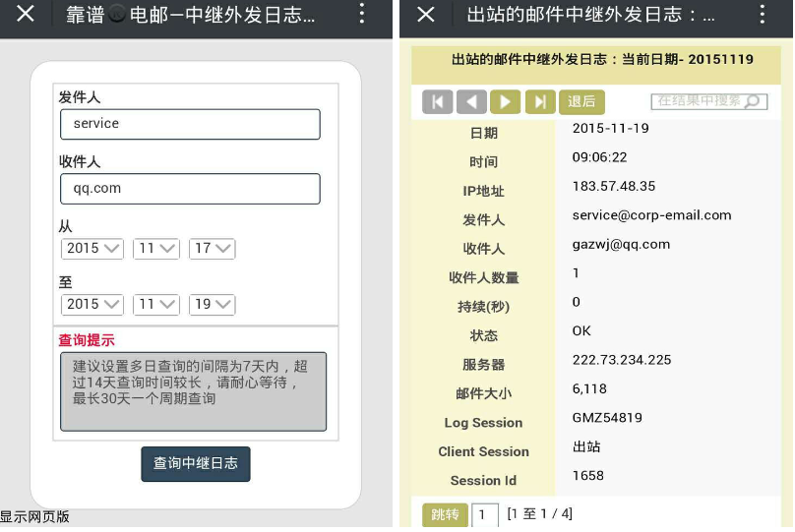Open the right page's overflow menu
This screenshot has height=532, width=795.
(x=763, y=14)
